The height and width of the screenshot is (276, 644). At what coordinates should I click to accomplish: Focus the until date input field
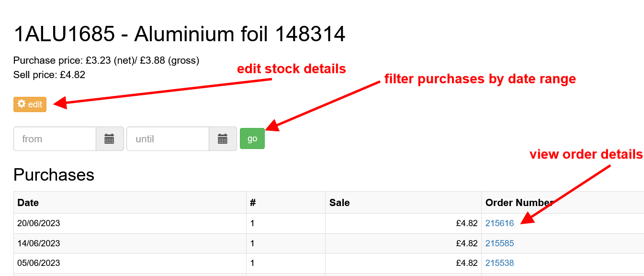click(x=168, y=139)
